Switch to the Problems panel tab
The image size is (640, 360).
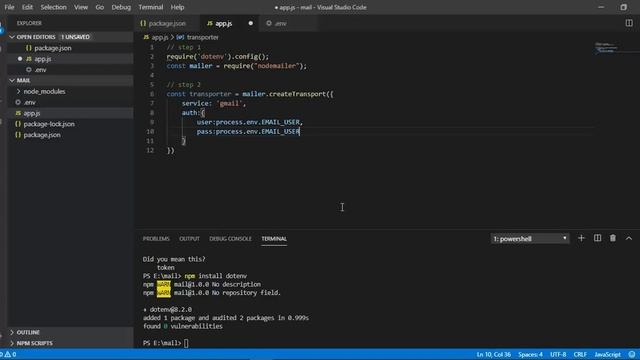click(156, 239)
